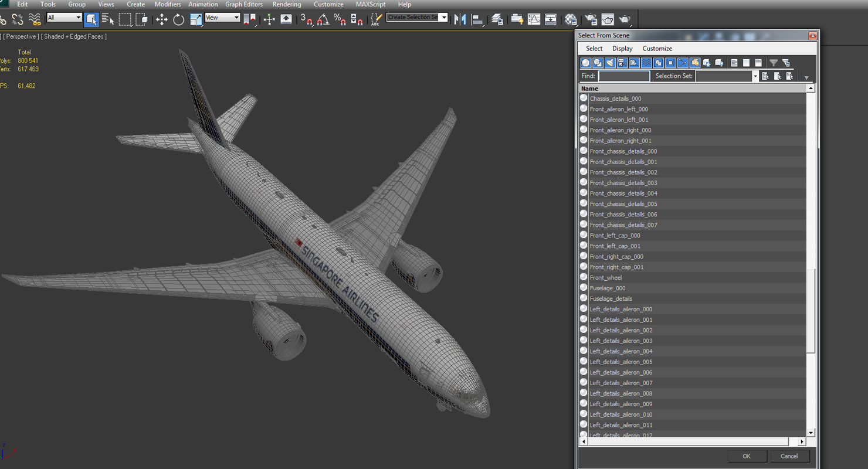Open the Curve Editor
868x469 pixels.
click(534, 19)
